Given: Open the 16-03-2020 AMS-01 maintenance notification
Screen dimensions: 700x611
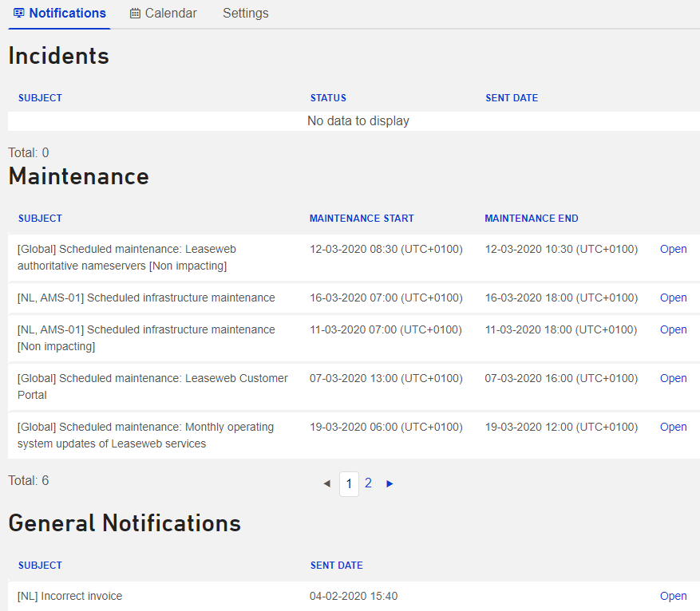Looking at the screenshot, I should click(x=673, y=298).
